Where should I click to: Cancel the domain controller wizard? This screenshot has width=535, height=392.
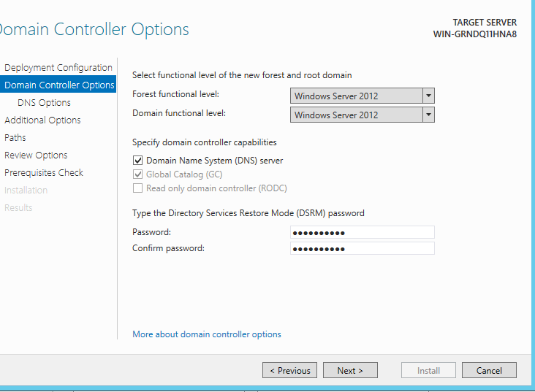point(489,371)
